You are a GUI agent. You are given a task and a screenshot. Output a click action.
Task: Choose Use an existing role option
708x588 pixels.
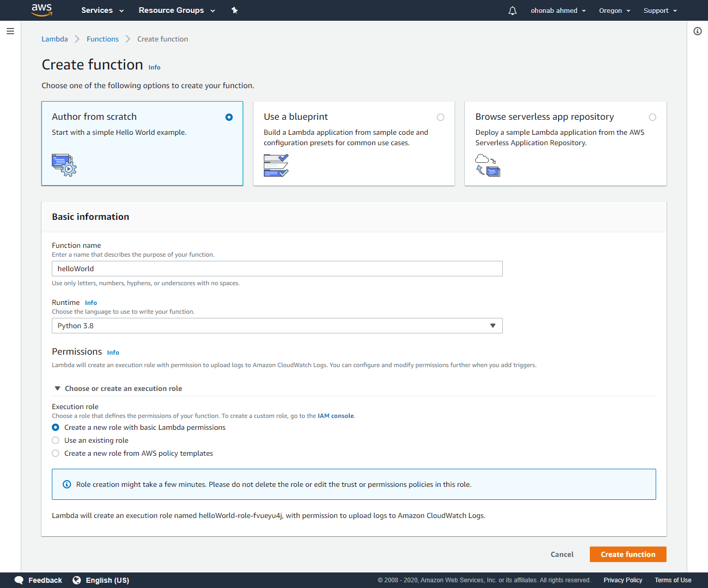(x=55, y=440)
